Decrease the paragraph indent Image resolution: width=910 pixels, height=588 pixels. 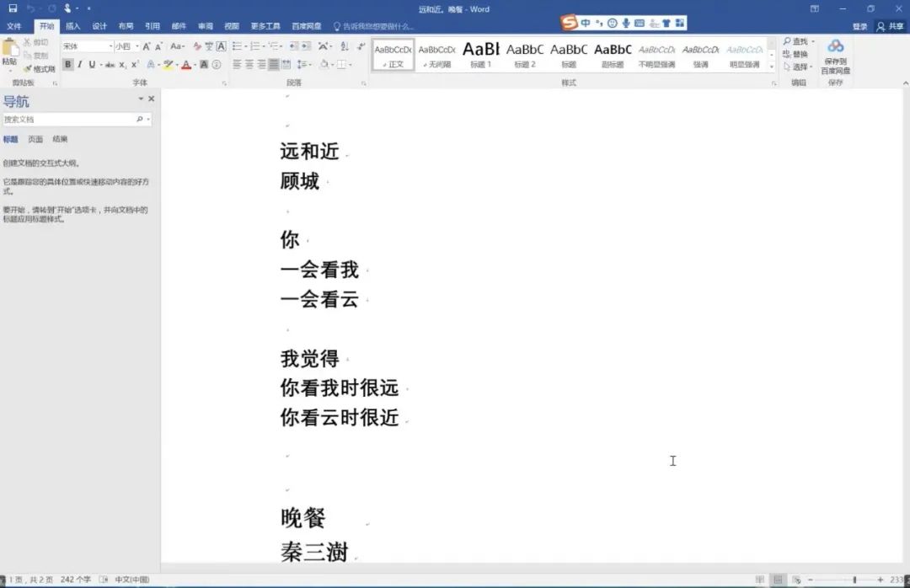(294, 46)
